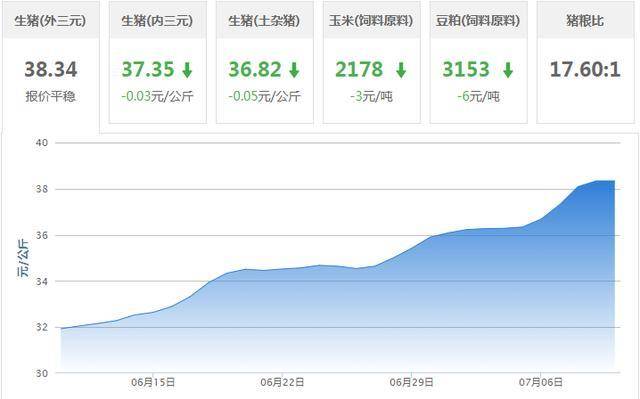Open the 猪粮比 tab

pos(585,20)
